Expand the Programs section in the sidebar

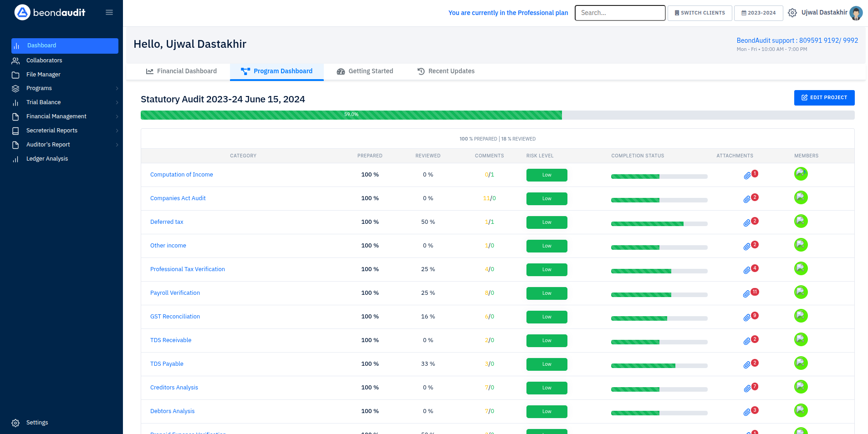point(39,88)
